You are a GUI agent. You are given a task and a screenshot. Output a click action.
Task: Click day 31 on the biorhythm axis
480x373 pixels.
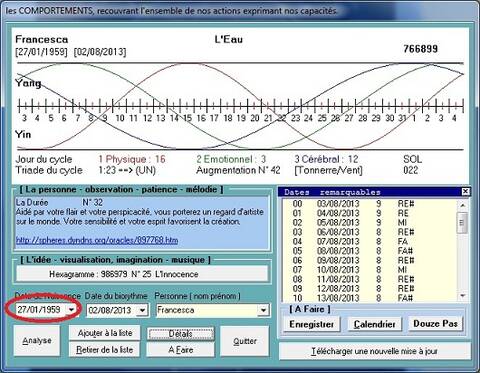coord(403,118)
